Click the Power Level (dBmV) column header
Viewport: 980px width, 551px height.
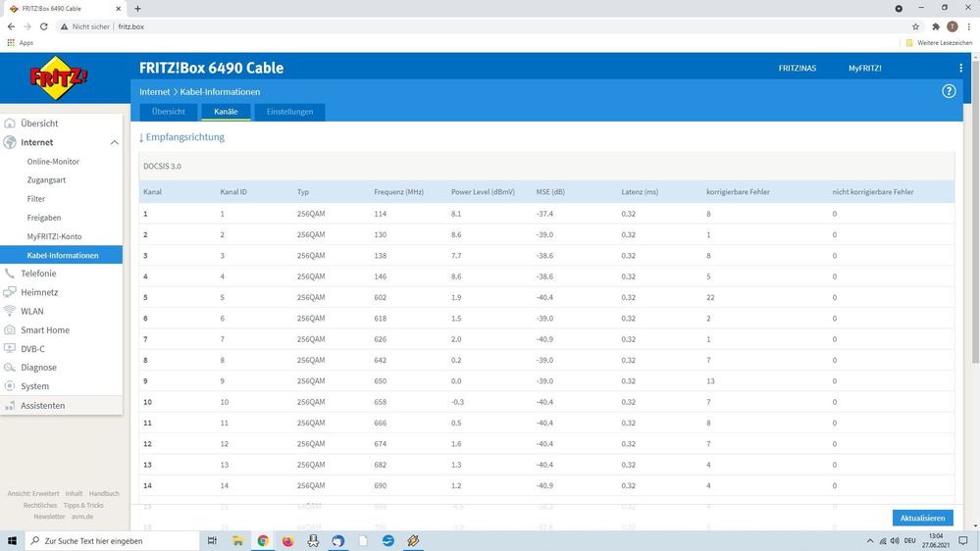point(483,192)
